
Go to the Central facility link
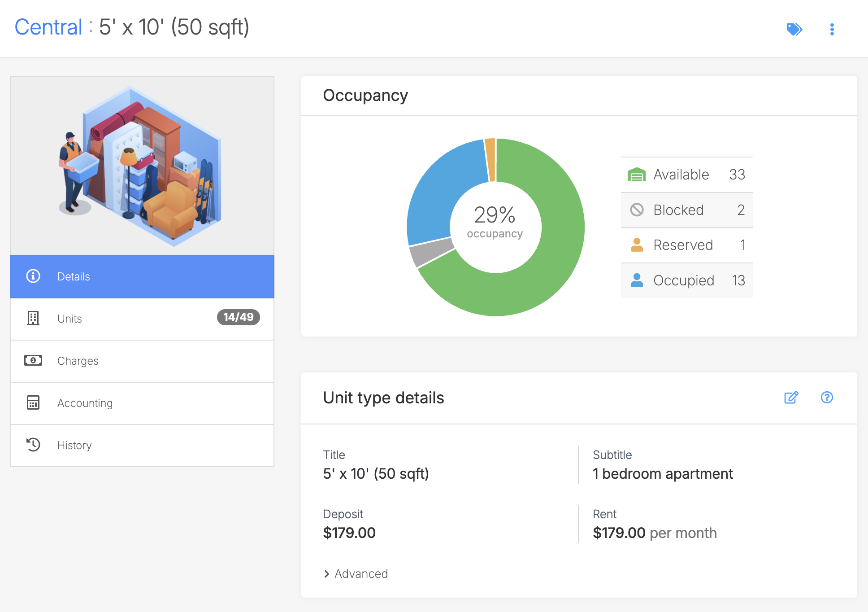48,27
